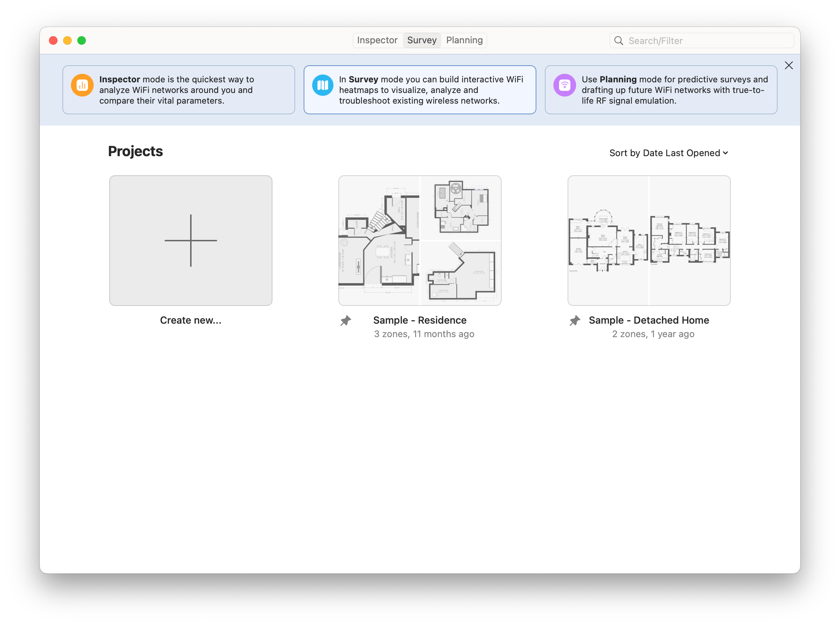The width and height of the screenshot is (840, 626).
Task: Open the Sample - Residence project title
Action: pyautogui.click(x=420, y=320)
